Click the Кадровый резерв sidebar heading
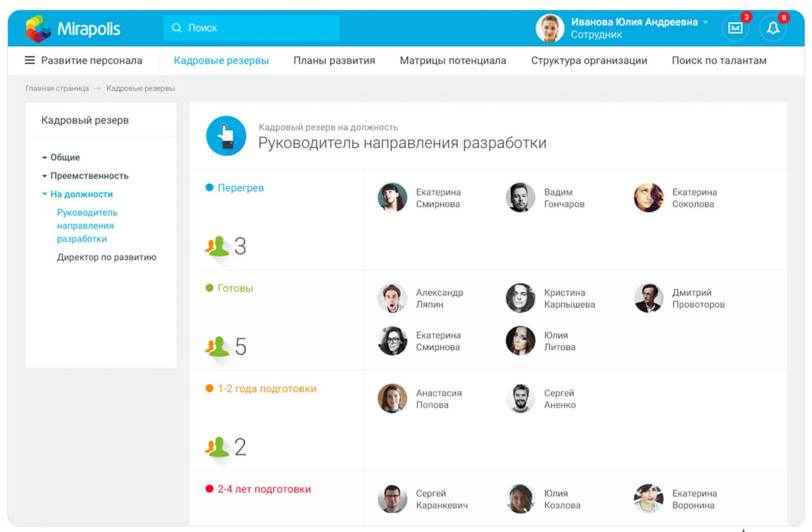 [85, 120]
